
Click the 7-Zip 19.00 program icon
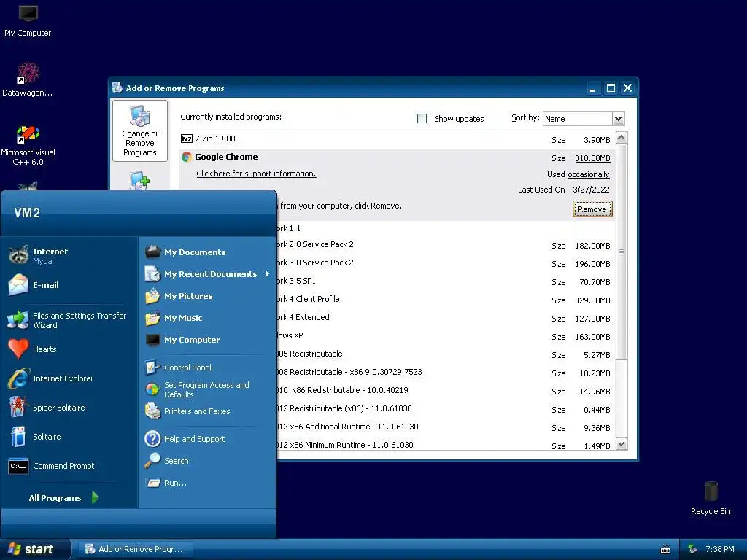[187, 139]
